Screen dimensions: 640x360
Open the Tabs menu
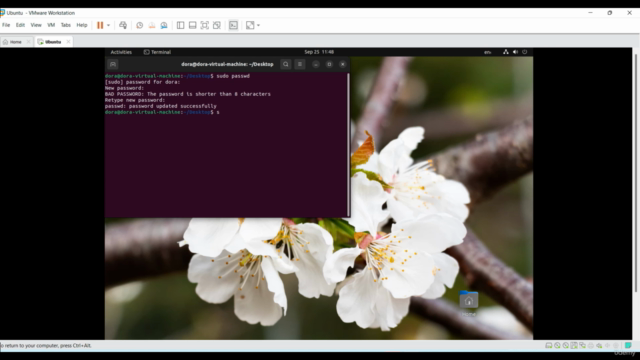(66, 25)
